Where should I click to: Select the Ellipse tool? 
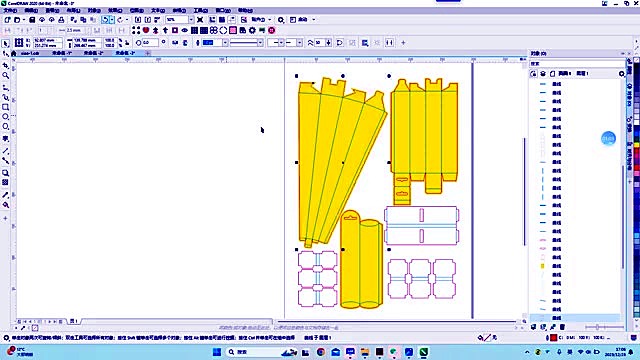point(5,117)
